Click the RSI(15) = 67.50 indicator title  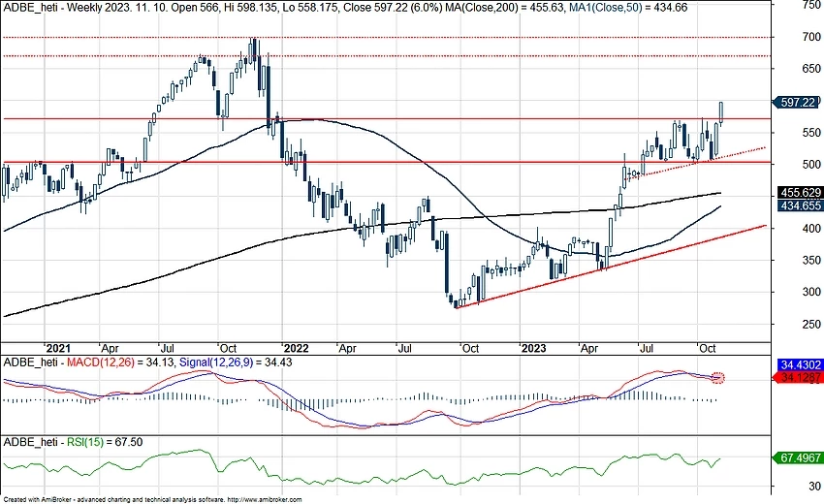pos(105,443)
